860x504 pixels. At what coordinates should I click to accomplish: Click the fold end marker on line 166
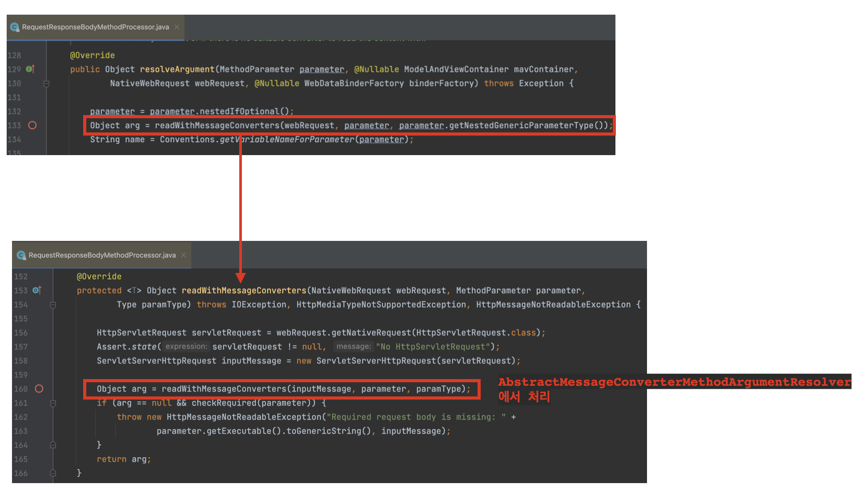(53, 473)
